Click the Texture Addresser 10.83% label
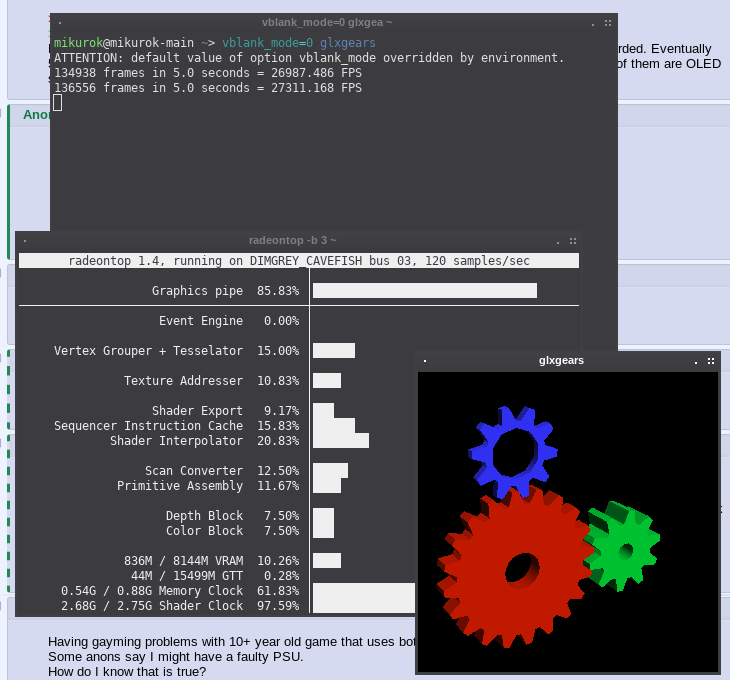730x680 pixels. pos(211,380)
